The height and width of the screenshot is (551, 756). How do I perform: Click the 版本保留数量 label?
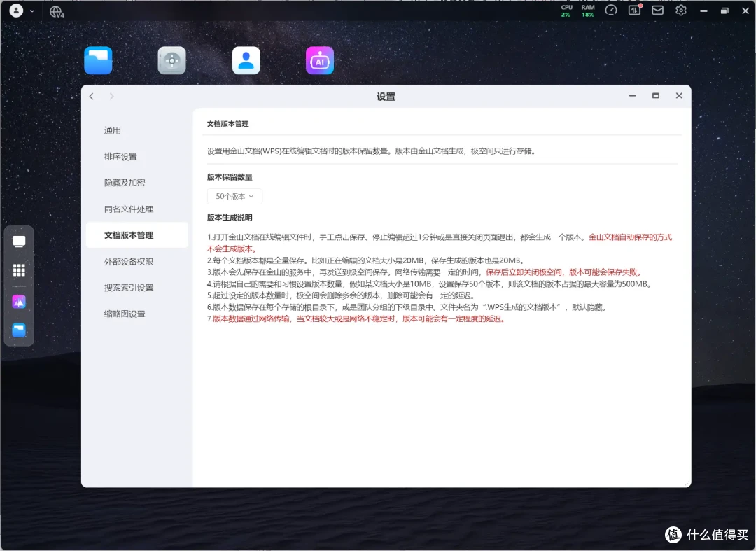pos(230,177)
